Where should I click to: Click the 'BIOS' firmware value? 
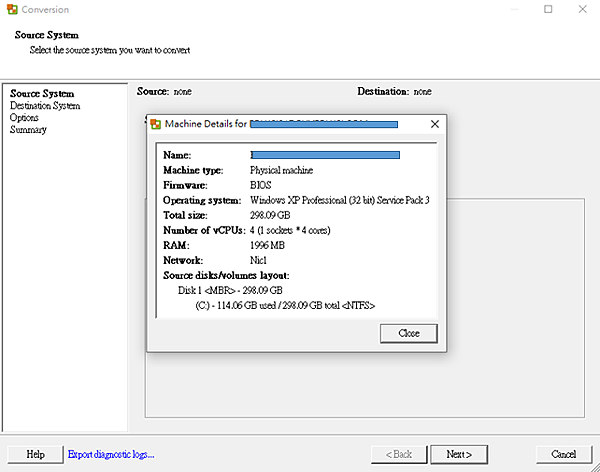click(261, 185)
